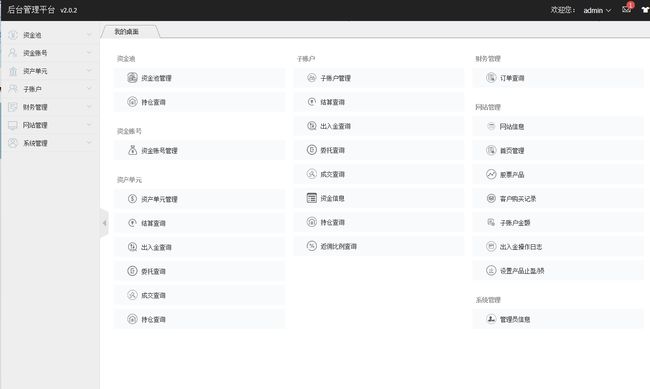
Task: Open the 资金信息 table icon
Action: point(312,198)
